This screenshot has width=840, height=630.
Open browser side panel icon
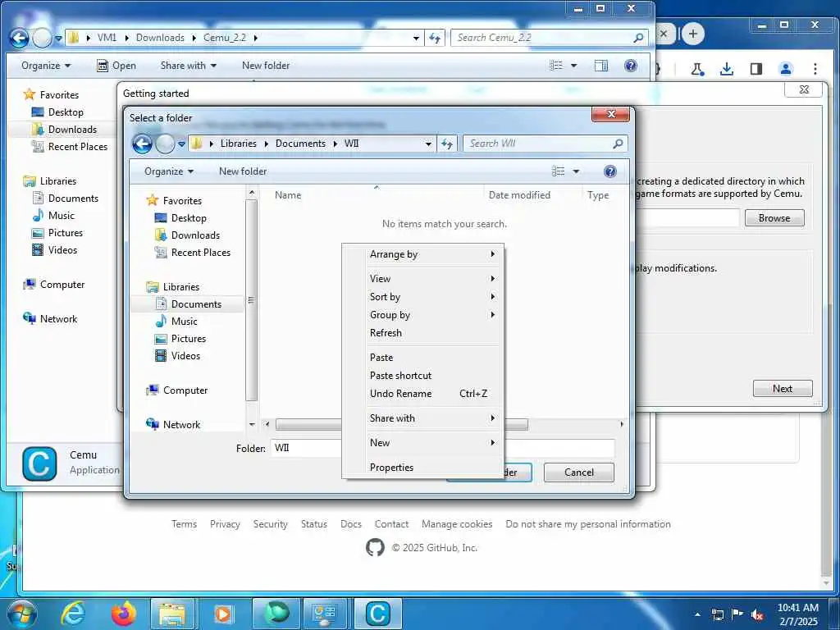756,69
